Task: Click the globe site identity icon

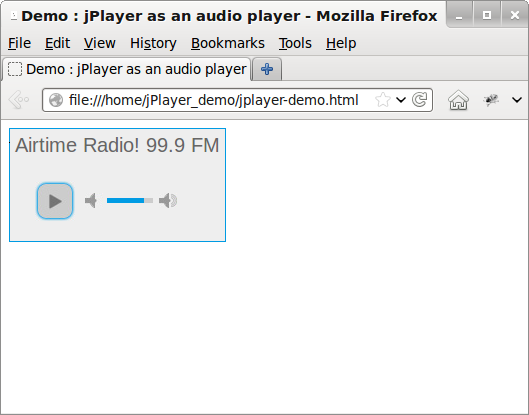Action: 56,100
